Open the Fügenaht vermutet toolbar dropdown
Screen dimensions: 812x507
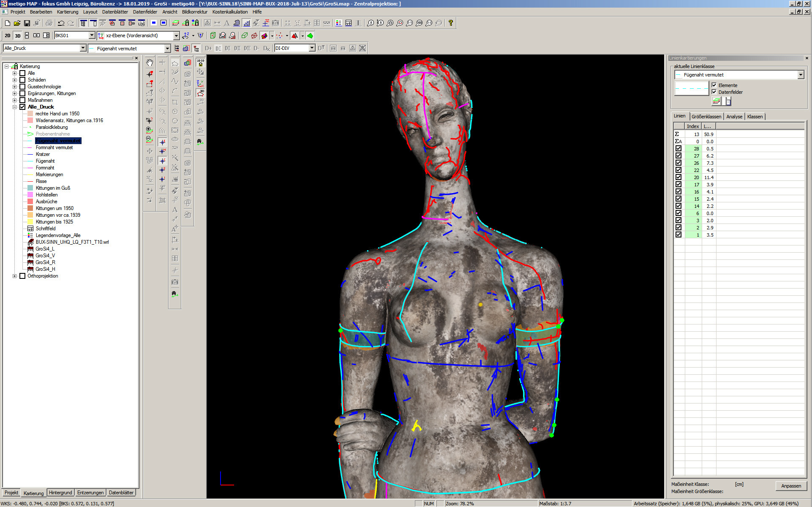tap(167, 49)
